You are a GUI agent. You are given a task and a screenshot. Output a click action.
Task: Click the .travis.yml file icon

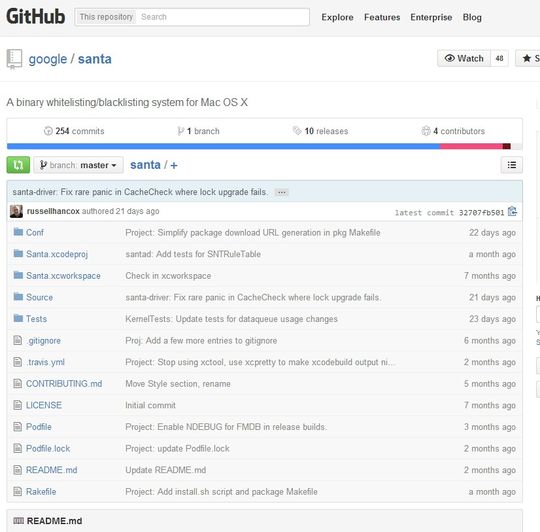point(18,362)
